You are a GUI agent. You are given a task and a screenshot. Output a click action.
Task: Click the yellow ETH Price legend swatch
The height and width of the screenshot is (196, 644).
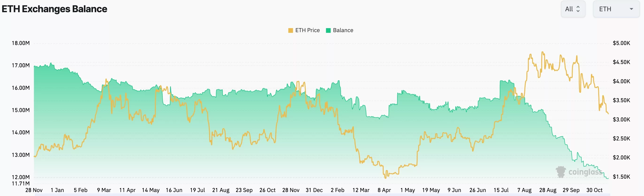pyautogui.click(x=291, y=30)
